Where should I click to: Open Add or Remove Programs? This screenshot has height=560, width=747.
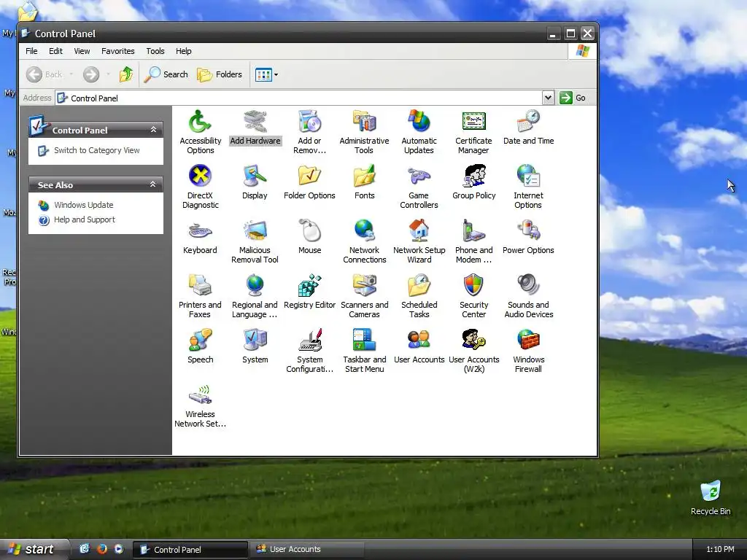309,132
